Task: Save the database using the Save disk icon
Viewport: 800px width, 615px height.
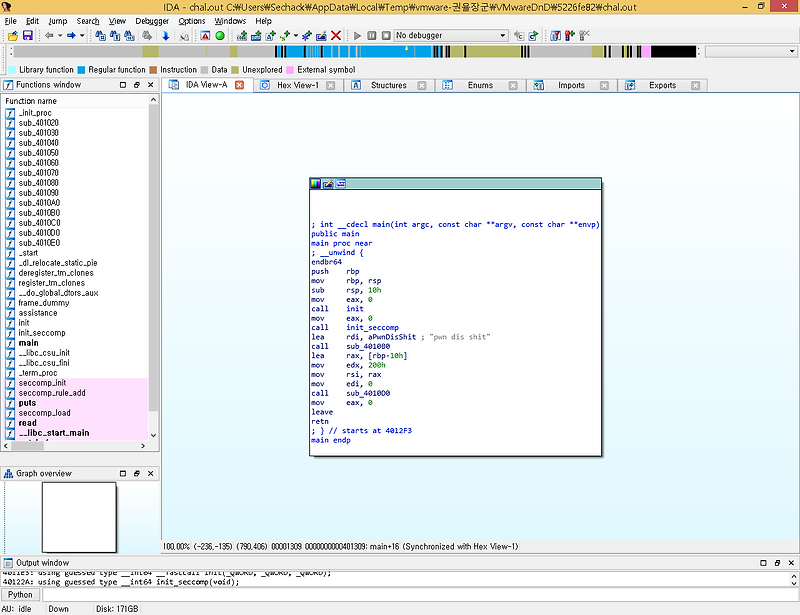Action: click(27, 36)
